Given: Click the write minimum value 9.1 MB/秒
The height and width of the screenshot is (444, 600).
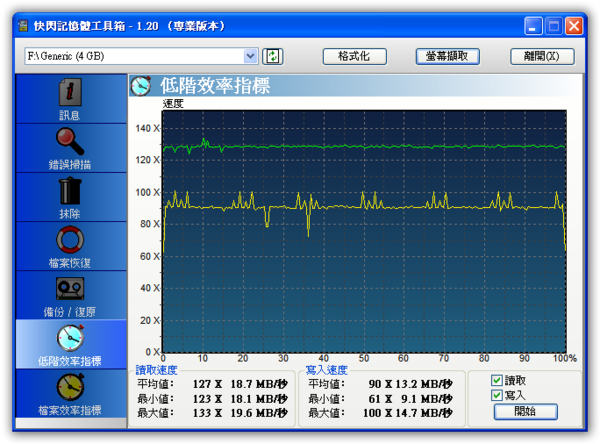Looking at the screenshot, I should [427, 399].
